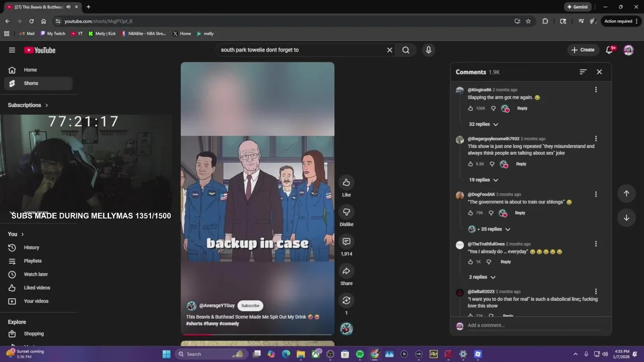Select Shorts in the sidebar
The image size is (644, 362).
coord(39,83)
